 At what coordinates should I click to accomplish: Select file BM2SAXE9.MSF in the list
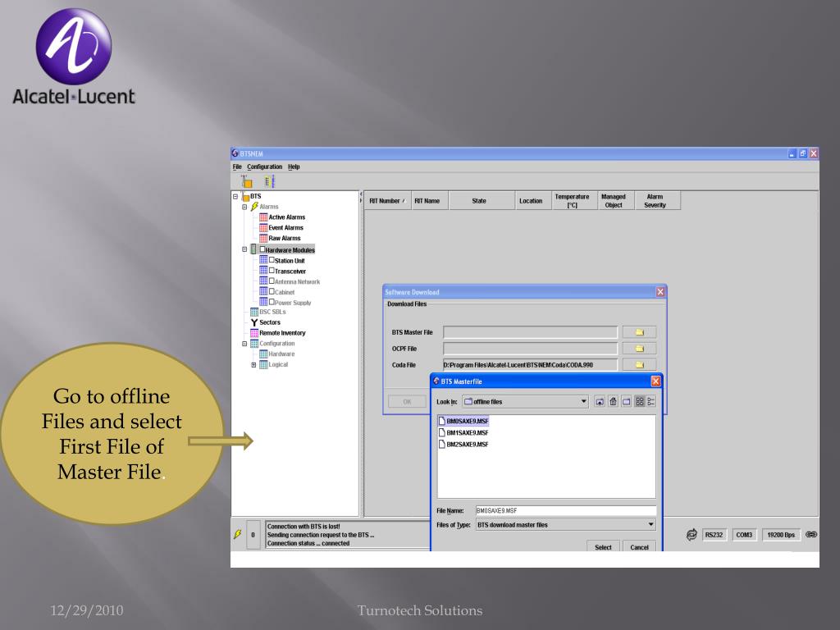click(x=464, y=444)
